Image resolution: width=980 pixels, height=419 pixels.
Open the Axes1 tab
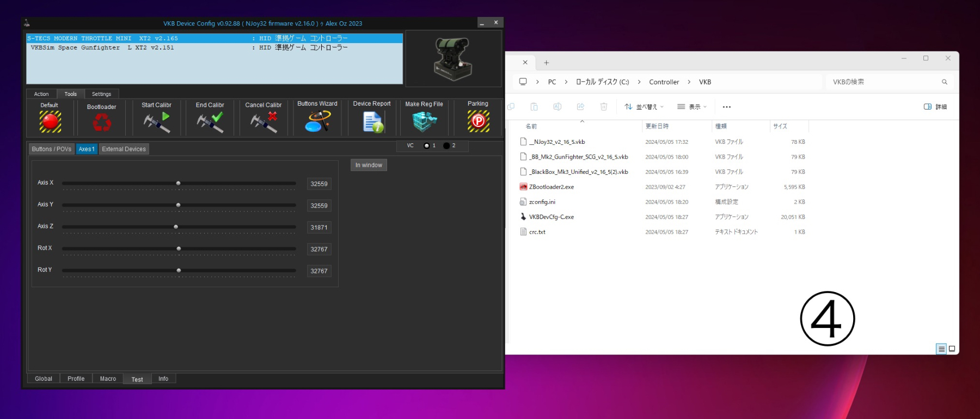point(87,149)
